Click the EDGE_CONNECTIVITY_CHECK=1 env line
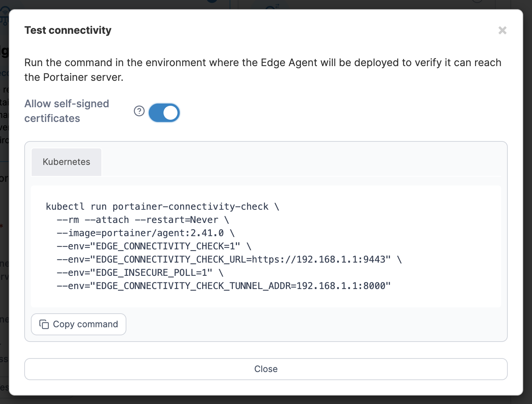Viewport: 532px width, 404px height. [154, 246]
